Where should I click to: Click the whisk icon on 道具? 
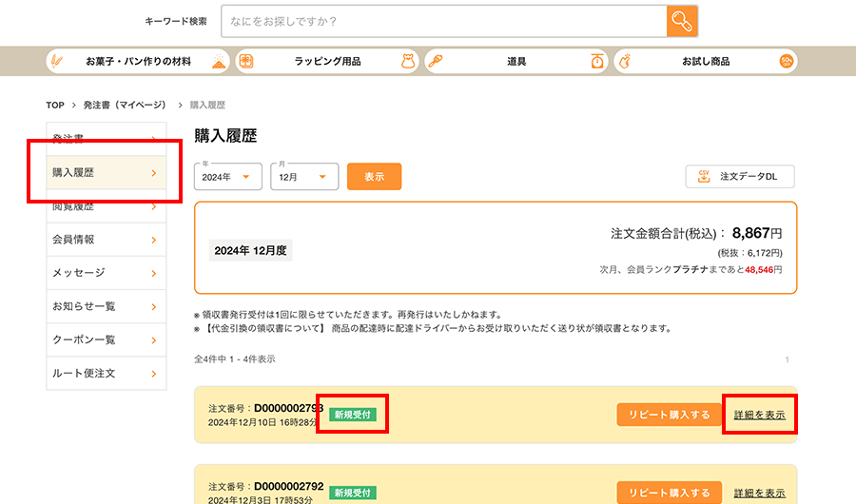click(437, 61)
